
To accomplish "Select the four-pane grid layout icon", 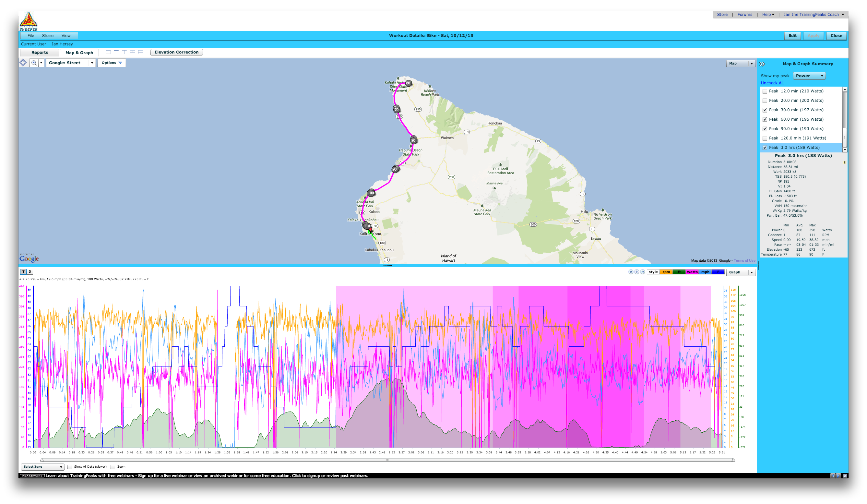I will pos(141,52).
